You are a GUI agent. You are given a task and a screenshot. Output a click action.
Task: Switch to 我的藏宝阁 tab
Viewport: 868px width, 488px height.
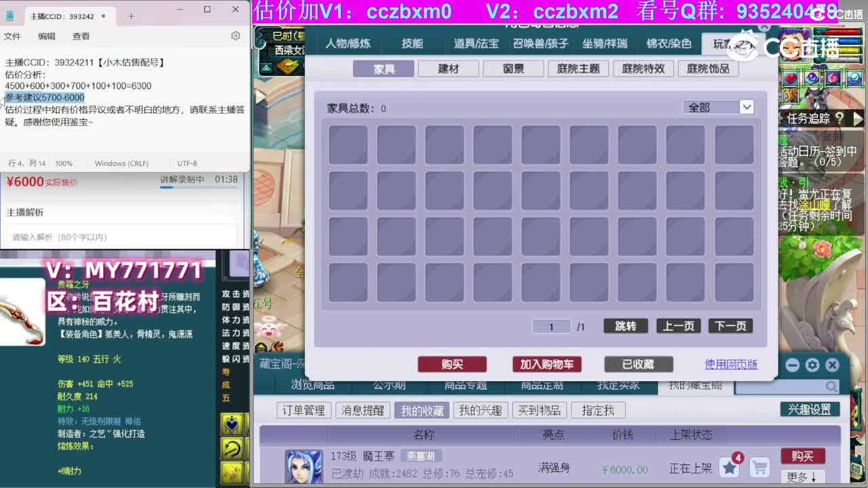pyautogui.click(x=695, y=386)
